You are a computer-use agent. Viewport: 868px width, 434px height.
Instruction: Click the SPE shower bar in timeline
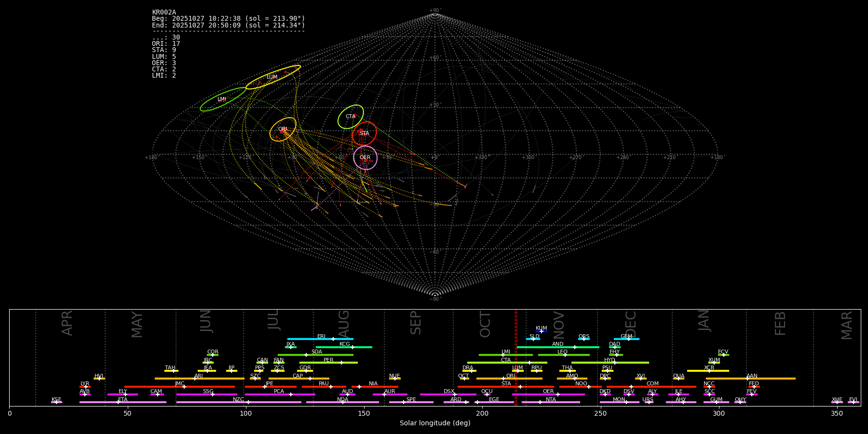click(411, 402)
